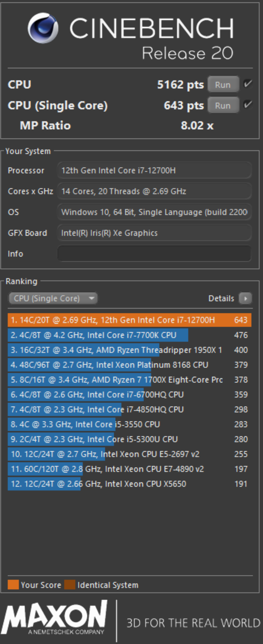Image resolution: width=263 pixels, height=644 pixels.
Task: Click the 643 pts single core score
Action: pos(184,106)
